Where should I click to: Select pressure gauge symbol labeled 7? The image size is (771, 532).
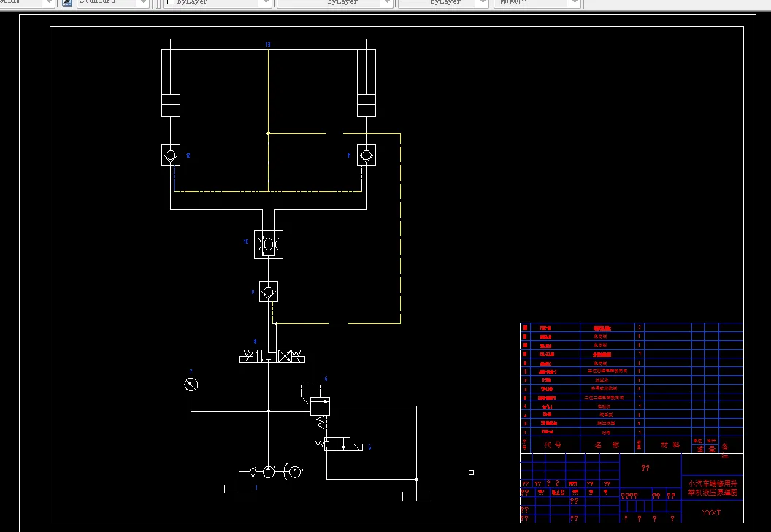[191, 385]
